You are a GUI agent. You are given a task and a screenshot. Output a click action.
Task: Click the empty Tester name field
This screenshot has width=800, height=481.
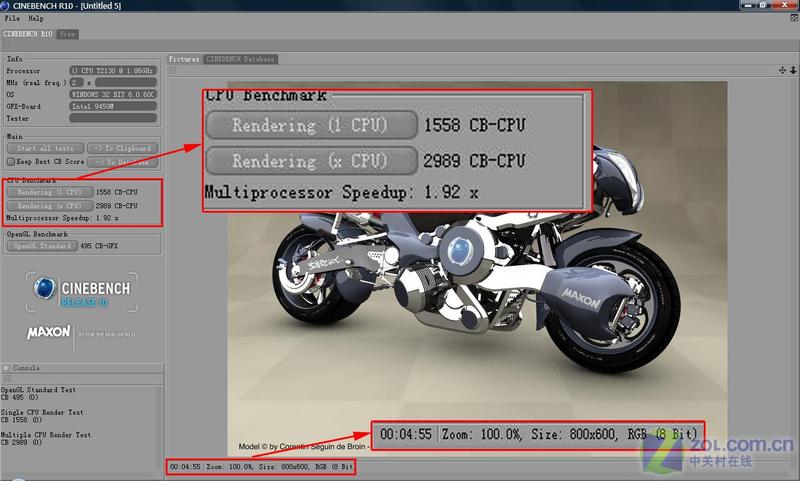(113, 118)
